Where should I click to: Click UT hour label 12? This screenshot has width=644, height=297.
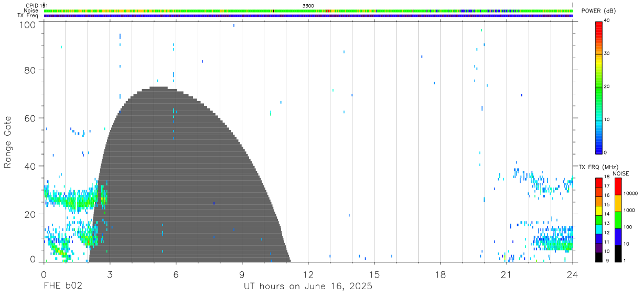click(x=308, y=273)
